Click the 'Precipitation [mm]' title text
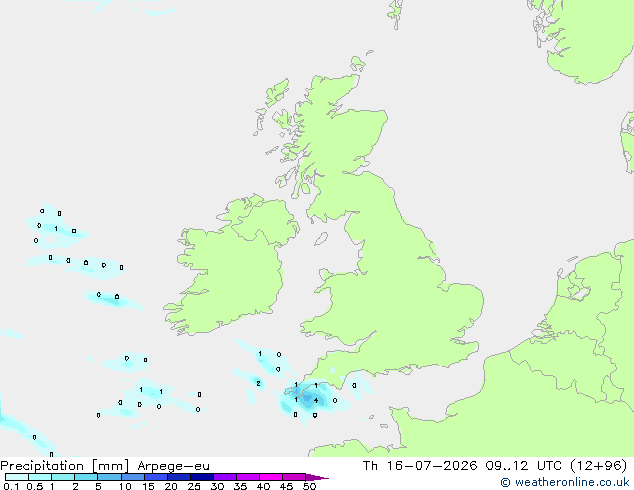 (65, 466)
